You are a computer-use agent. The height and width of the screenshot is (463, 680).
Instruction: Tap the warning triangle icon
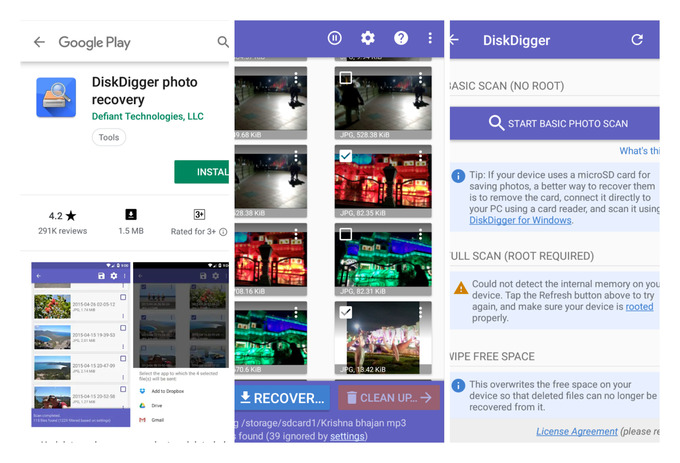tap(461, 287)
